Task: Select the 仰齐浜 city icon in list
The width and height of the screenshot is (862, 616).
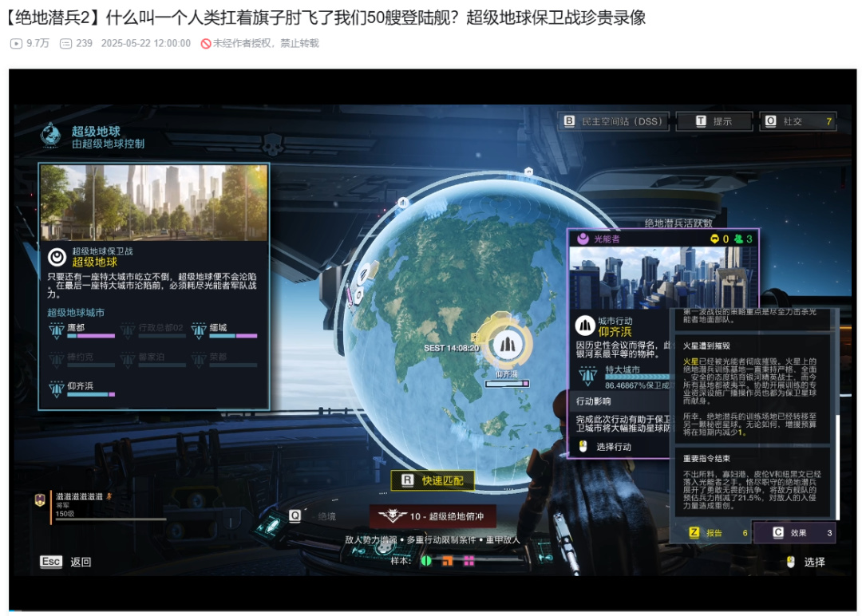Action: [57, 388]
